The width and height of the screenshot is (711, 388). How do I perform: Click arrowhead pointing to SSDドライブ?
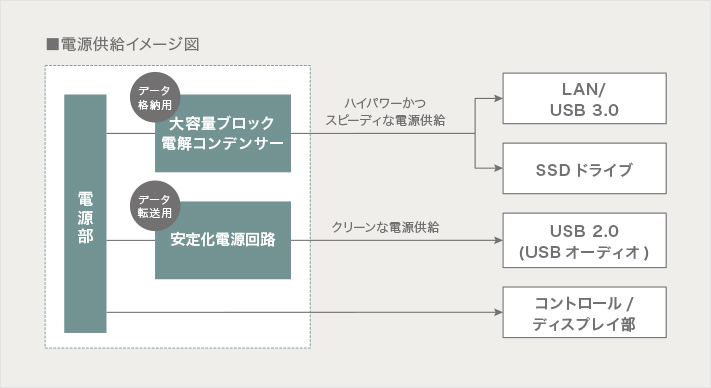click(x=498, y=169)
